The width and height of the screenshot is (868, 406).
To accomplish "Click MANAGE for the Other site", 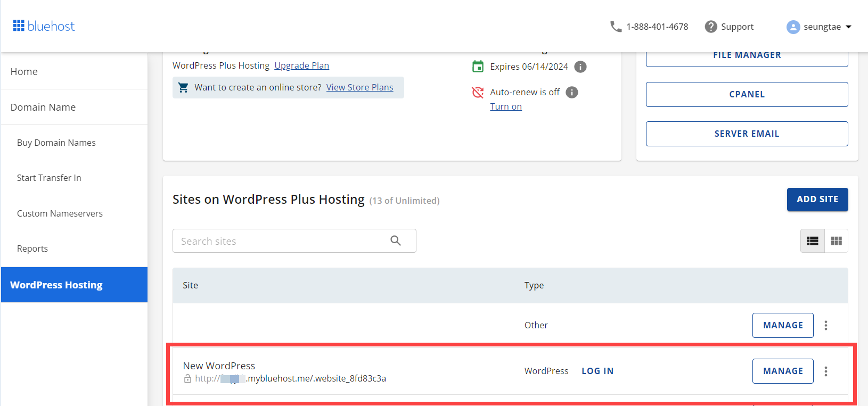I will [783, 325].
